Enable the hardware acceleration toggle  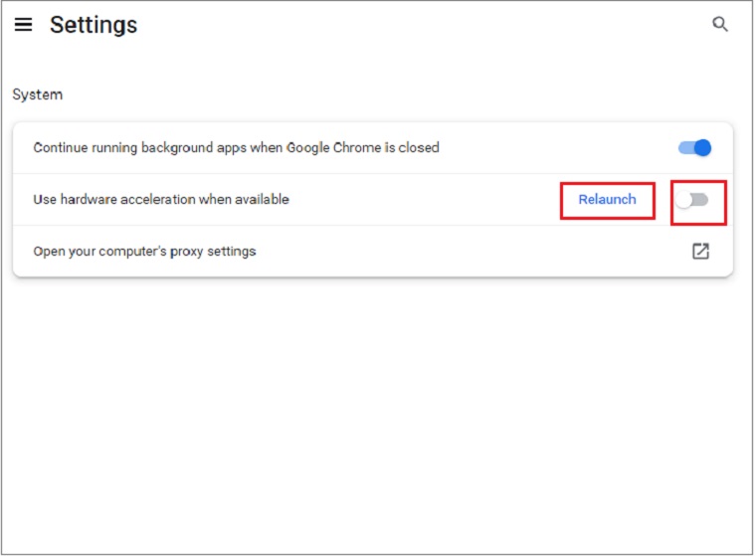pyautogui.click(x=692, y=200)
